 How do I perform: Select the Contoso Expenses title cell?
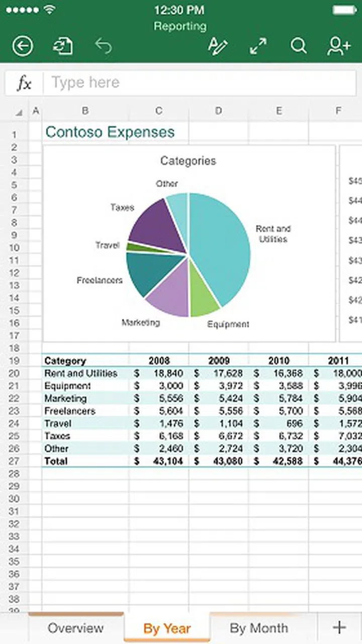pyautogui.click(x=111, y=132)
